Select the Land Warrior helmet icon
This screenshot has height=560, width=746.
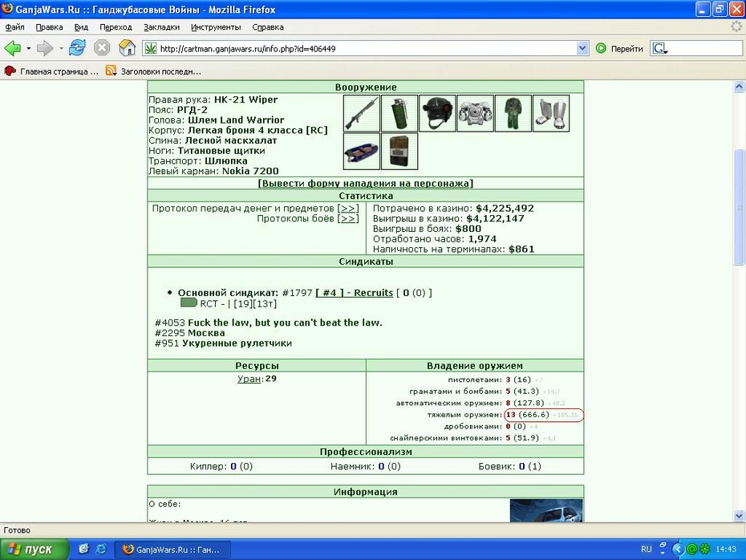point(437,113)
